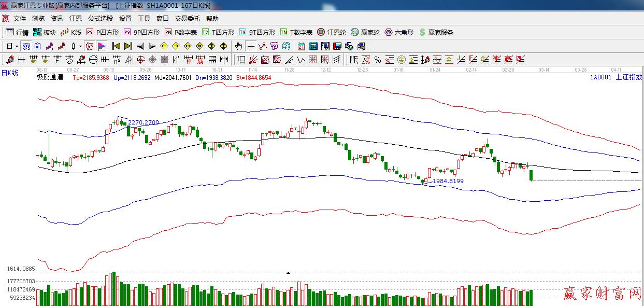
Task: Toggle the pressed colored-flag indicator button
Action: 102,46
